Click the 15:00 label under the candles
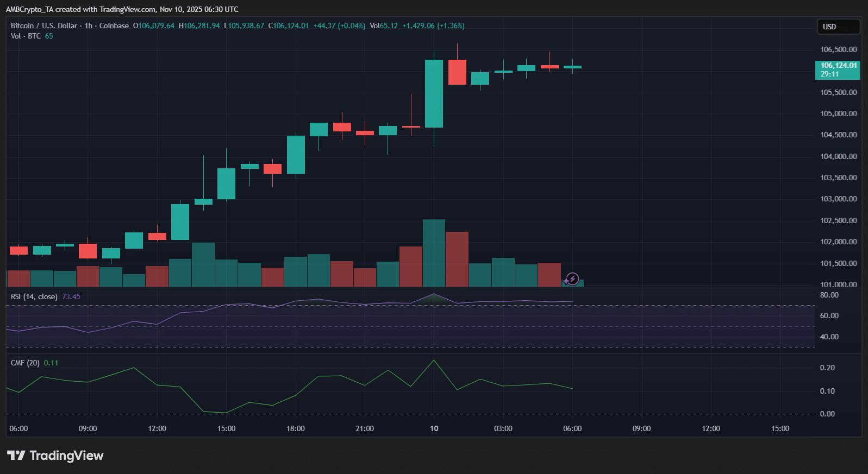The height and width of the screenshot is (474, 868). [x=226, y=428]
